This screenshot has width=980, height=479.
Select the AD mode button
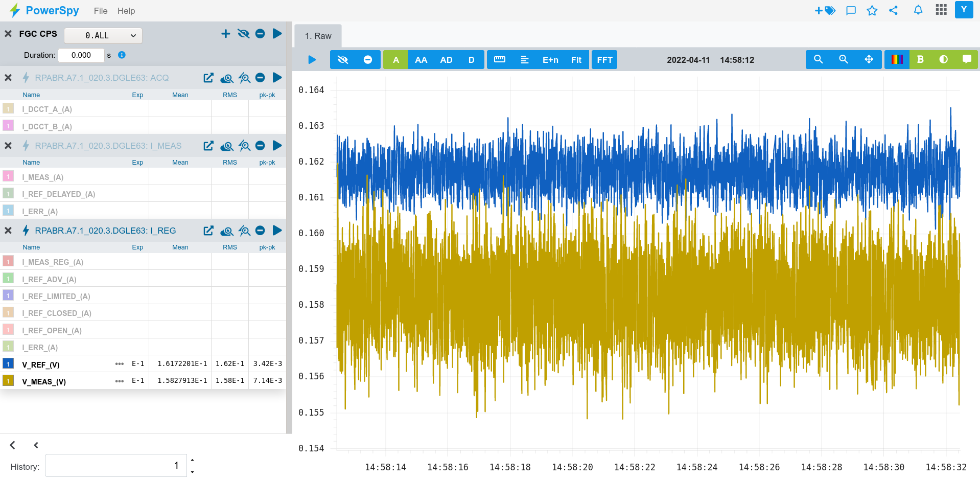point(446,60)
